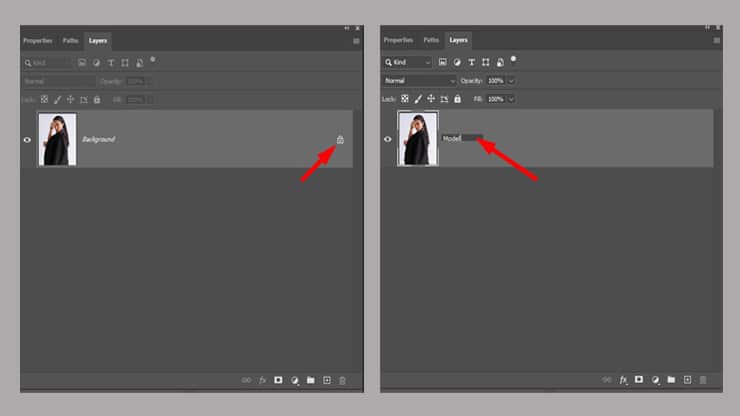
Task: Close the left Layers panel
Action: pos(357,28)
